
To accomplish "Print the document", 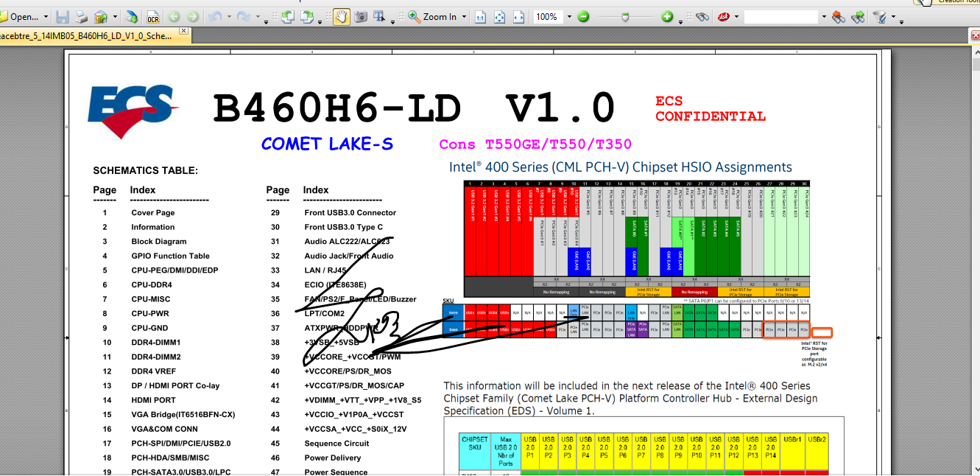I will (x=81, y=17).
